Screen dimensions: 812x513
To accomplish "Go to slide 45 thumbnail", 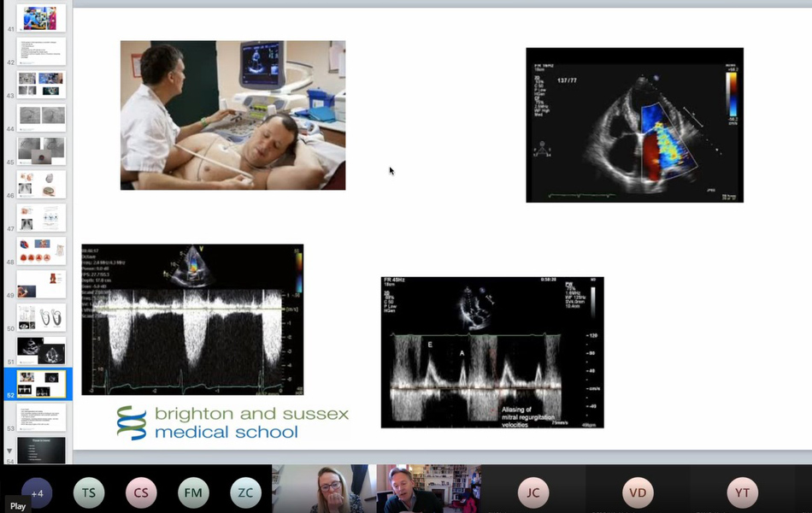I will coord(41,151).
